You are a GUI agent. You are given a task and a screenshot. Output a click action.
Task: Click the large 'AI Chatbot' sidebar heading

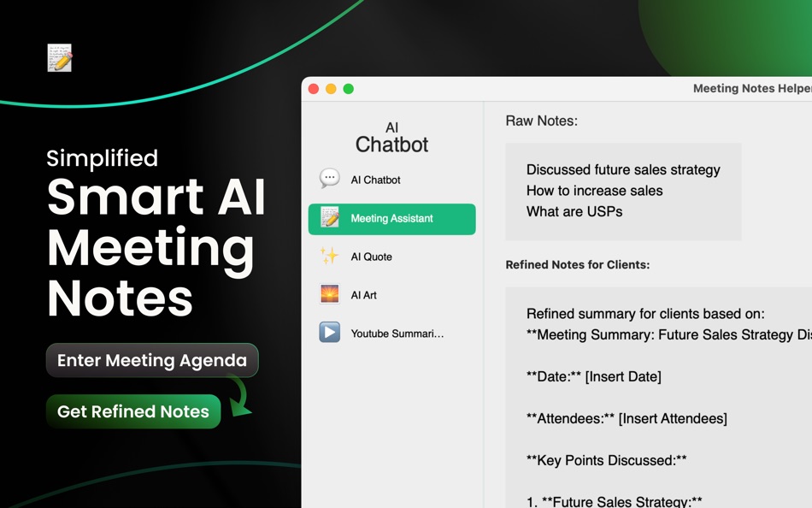tap(392, 138)
